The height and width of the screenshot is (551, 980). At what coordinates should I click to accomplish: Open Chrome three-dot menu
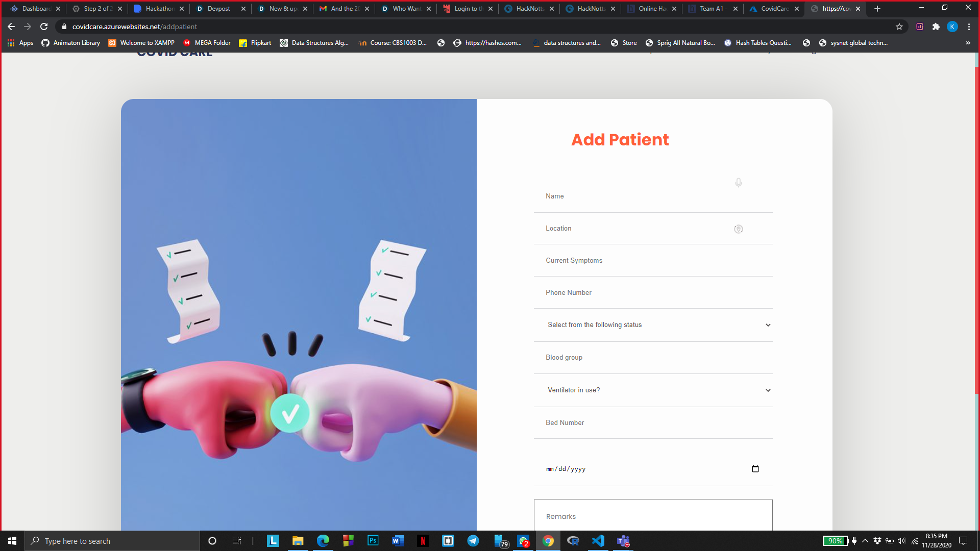[x=969, y=27]
